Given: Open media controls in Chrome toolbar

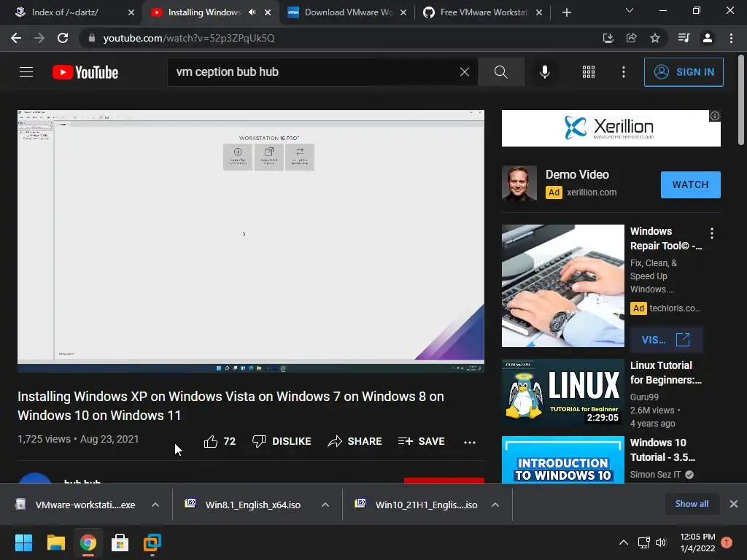Looking at the screenshot, I should pos(684,38).
